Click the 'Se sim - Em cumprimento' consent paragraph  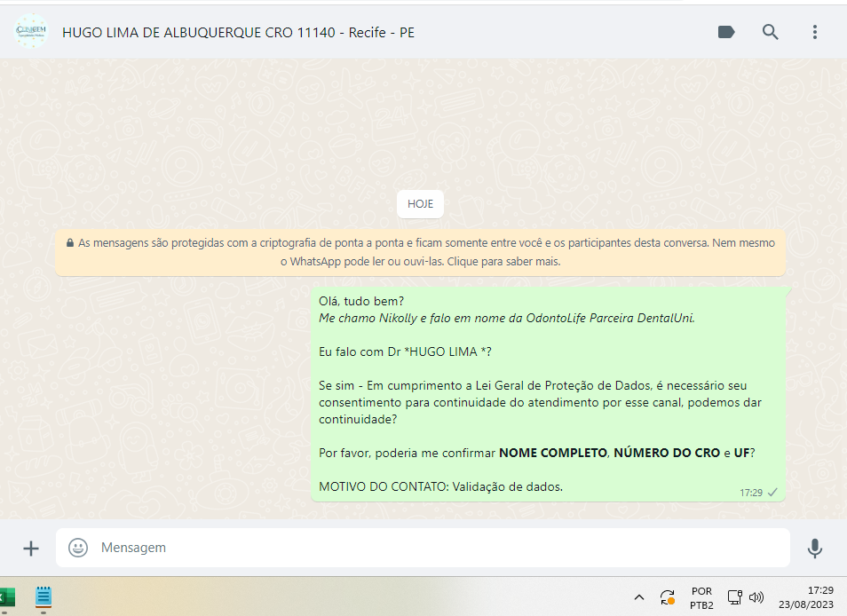(540, 402)
